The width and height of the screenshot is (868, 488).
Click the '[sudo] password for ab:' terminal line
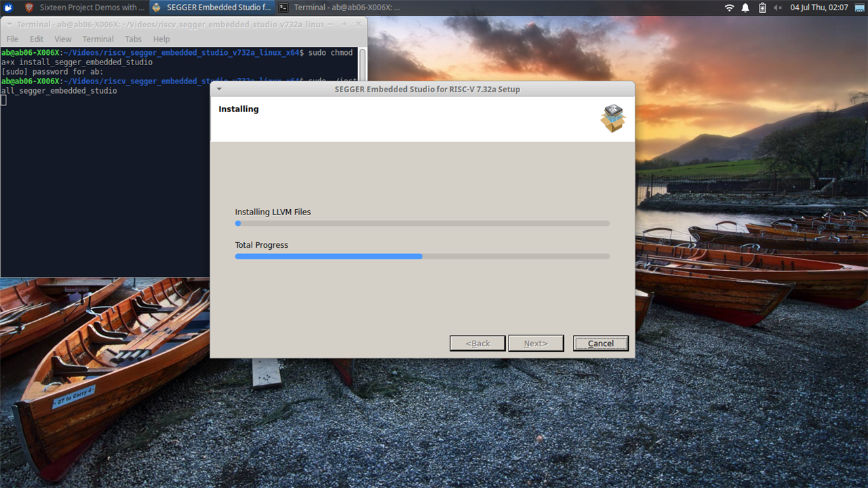coord(52,72)
